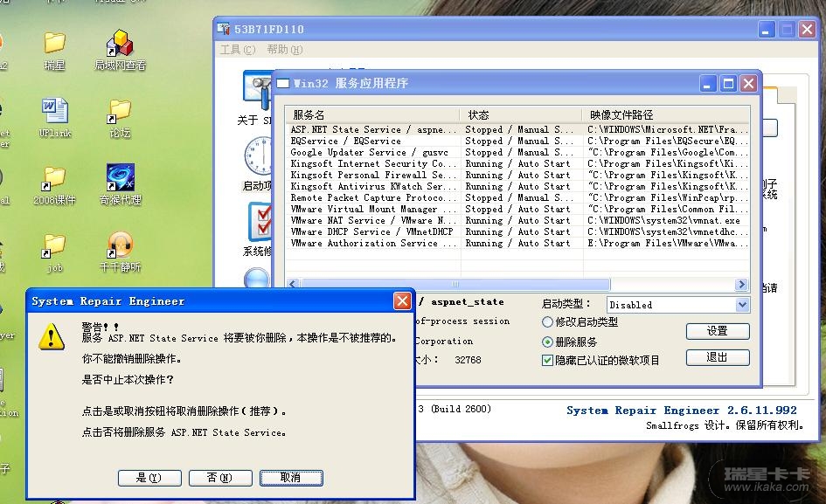The width and height of the screenshot is (826, 504).
Task: Click the 关于 SRE icon in main window
Action: tap(257, 89)
